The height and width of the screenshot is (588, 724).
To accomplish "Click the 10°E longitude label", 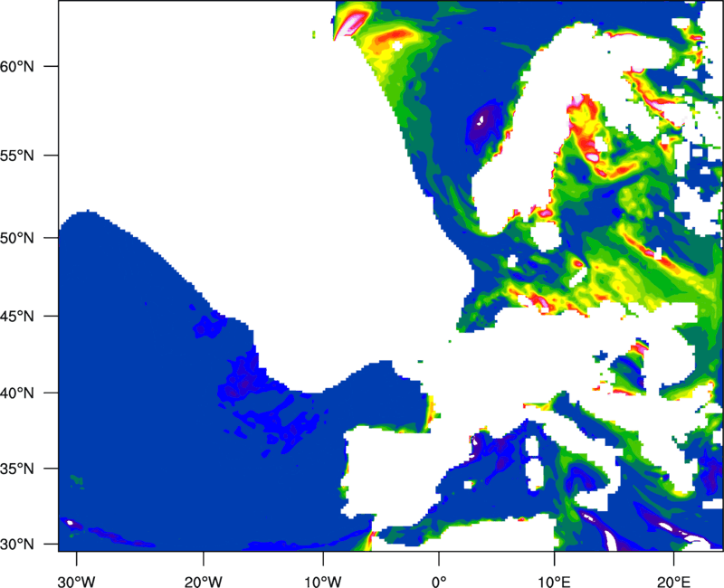I will (x=554, y=582).
